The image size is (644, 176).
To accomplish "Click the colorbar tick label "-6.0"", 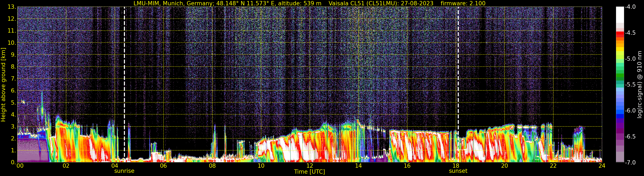I will tap(630, 110).
